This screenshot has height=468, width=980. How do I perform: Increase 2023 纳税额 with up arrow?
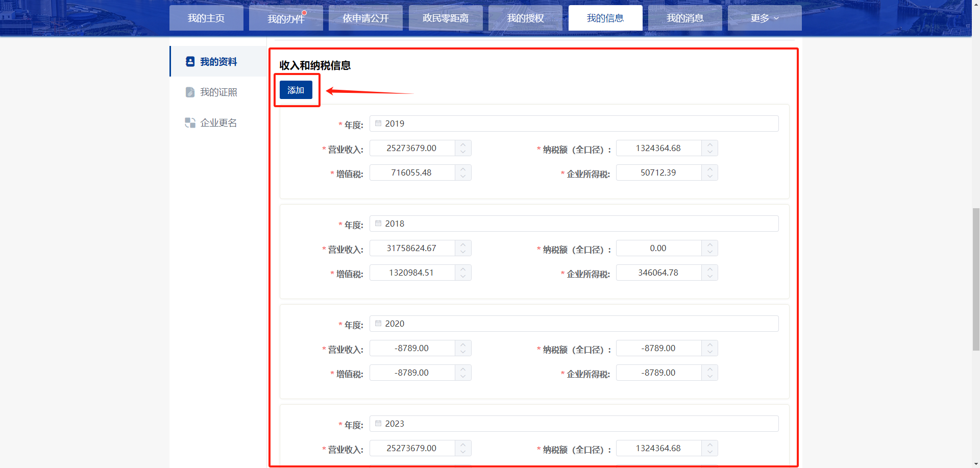pos(710,445)
